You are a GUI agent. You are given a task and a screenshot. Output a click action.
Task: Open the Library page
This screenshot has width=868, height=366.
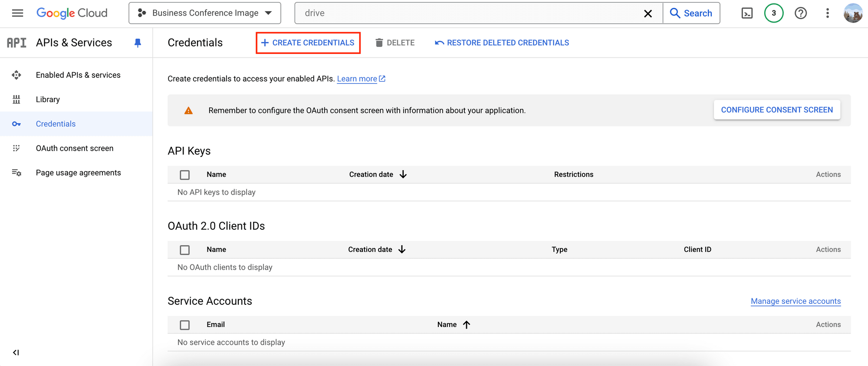point(48,99)
